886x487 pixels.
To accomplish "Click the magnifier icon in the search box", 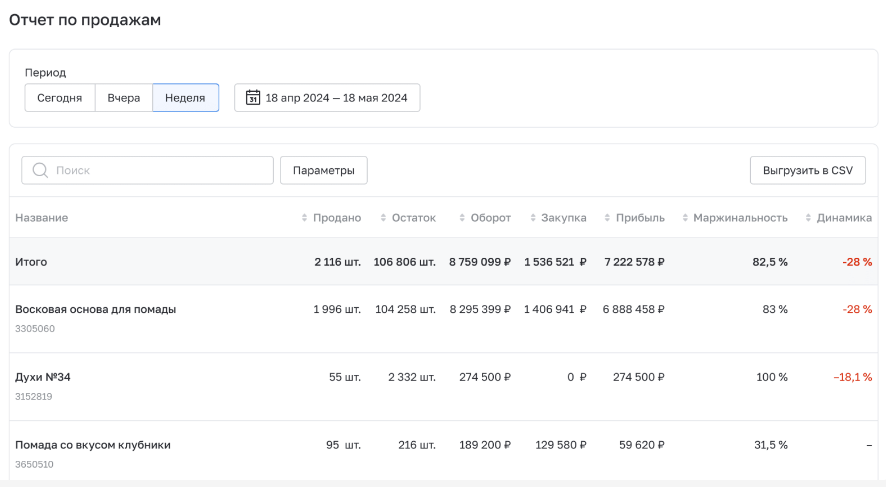I will pos(40,170).
